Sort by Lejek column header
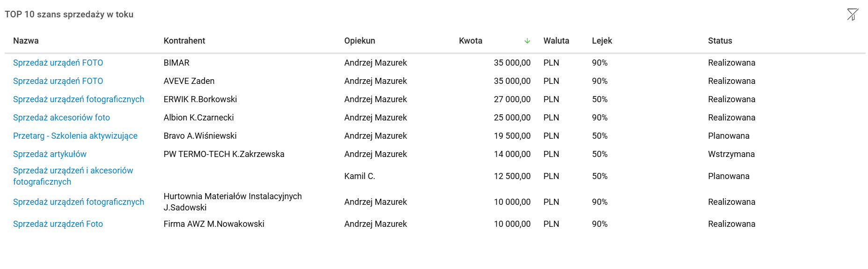Viewport: 868px width, 269px height. (602, 41)
